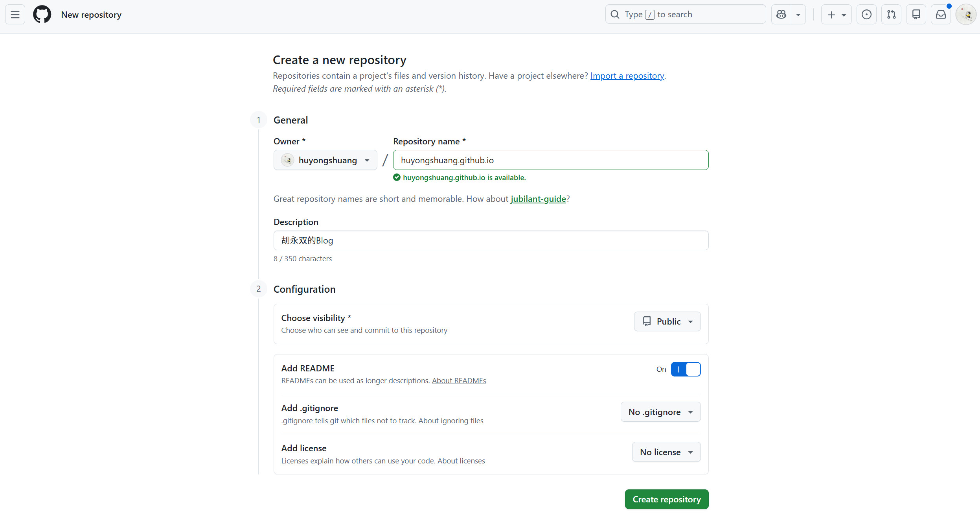Click the GitHub Octocat logo

[x=42, y=15]
